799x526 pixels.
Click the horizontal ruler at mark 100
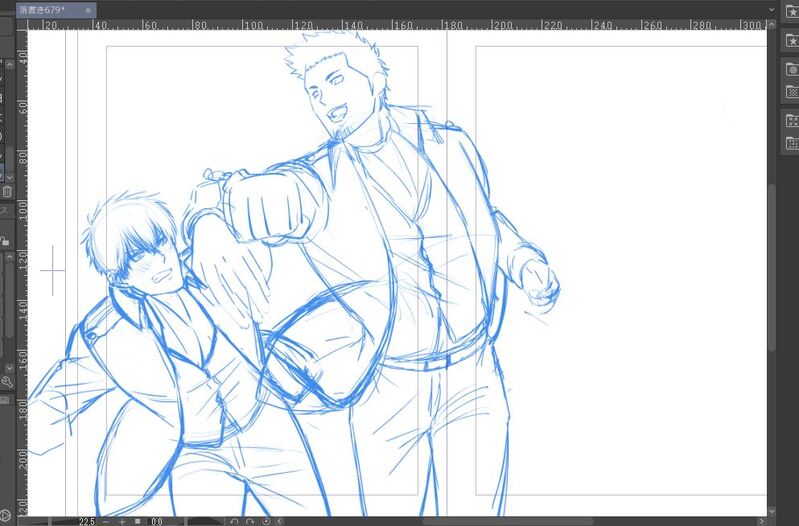coord(253,25)
